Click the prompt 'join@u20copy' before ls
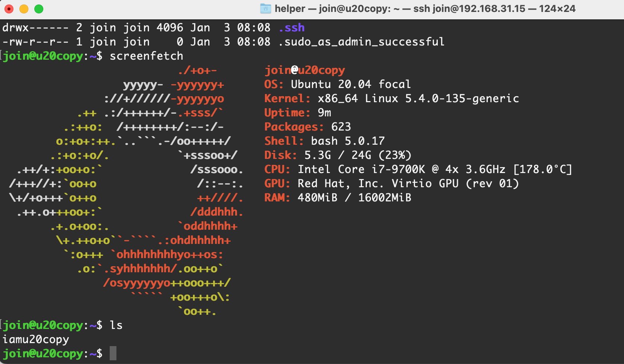 click(x=43, y=325)
